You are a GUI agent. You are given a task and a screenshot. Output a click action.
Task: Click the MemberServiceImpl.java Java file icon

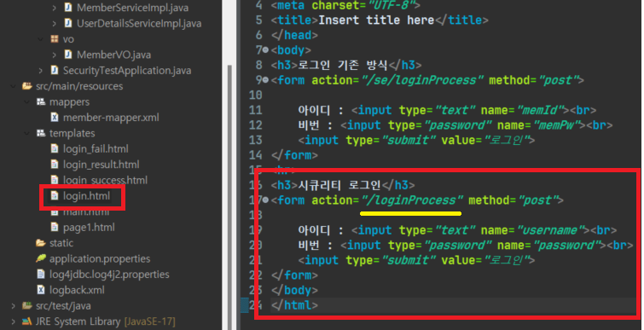click(x=68, y=8)
